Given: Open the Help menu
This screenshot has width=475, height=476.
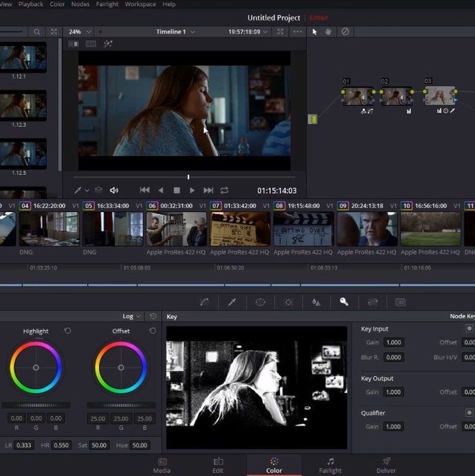Looking at the screenshot, I should point(169,4).
